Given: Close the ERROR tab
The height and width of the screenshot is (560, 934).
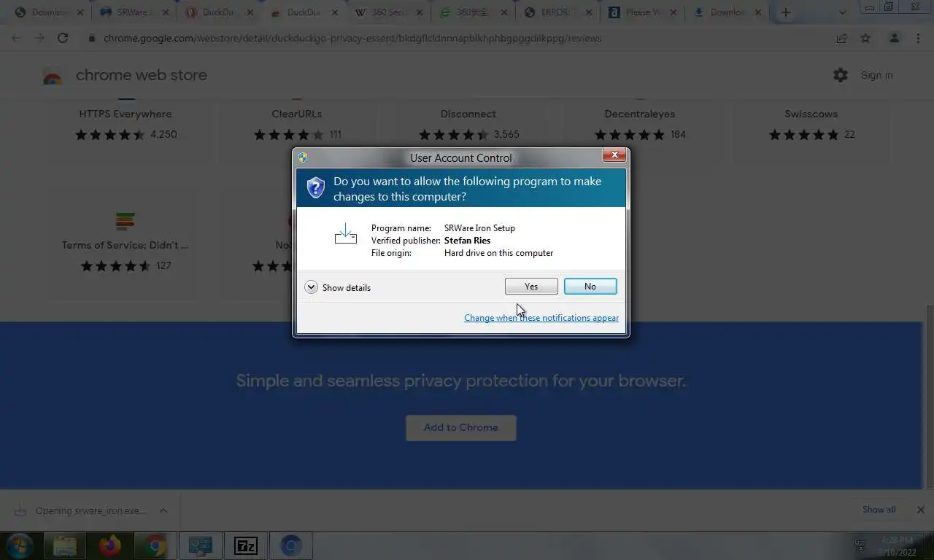Looking at the screenshot, I should tap(590, 12).
